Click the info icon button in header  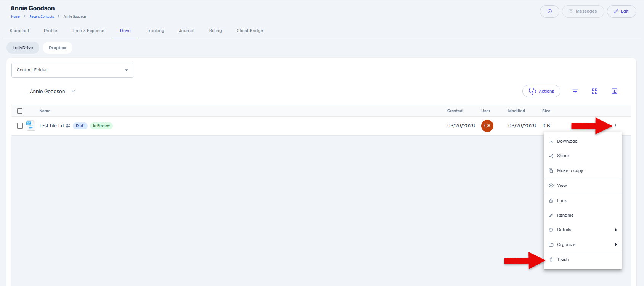click(x=549, y=11)
